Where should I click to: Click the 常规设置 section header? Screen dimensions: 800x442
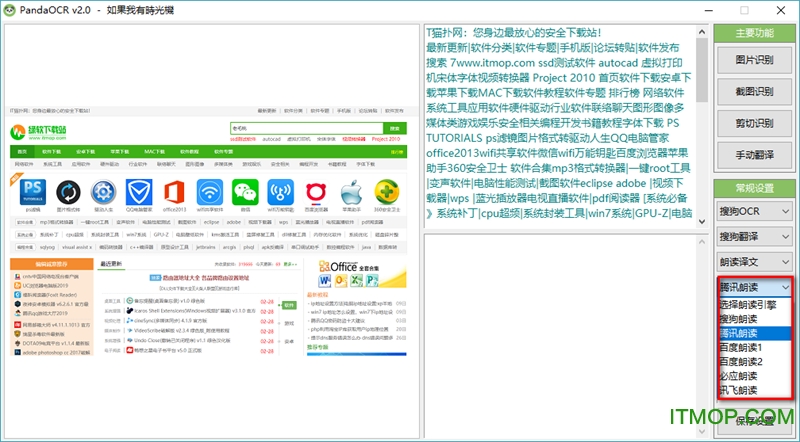tap(754, 188)
